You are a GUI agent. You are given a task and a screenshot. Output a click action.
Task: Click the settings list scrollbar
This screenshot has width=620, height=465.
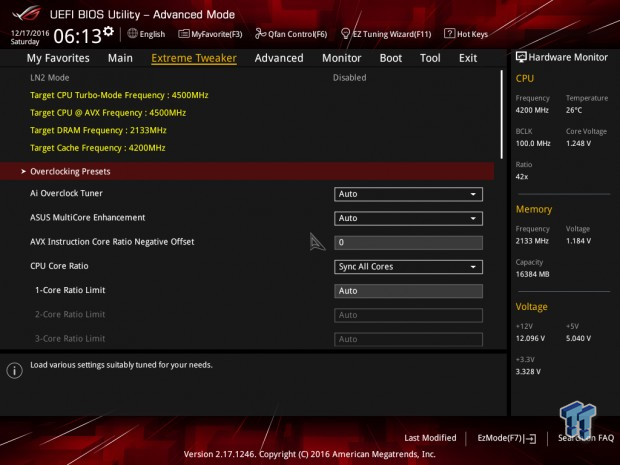click(x=501, y=115)
